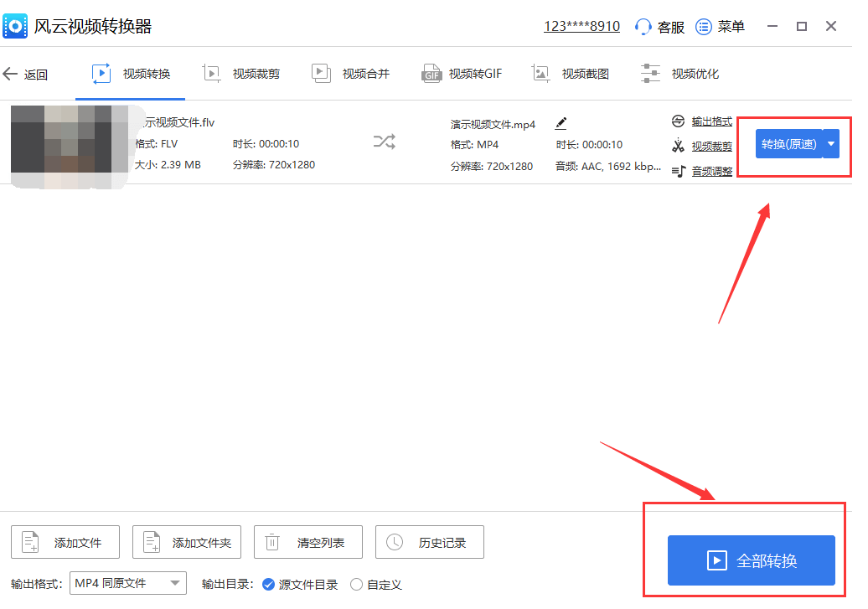The image size is (868, 609).
Task: Click the pencil rename icon beside 演示视频文件.mp4
Action: point(561,124)
